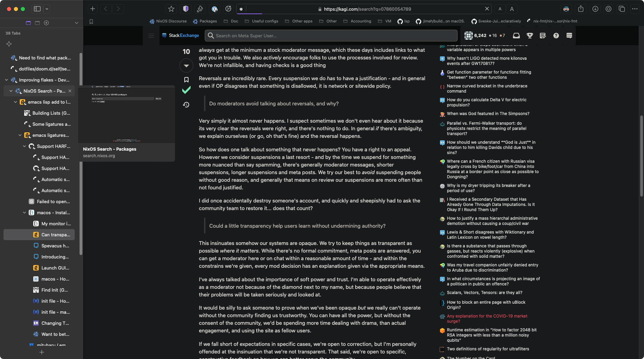Open the downloads icon in toolbar

[595, 9]
